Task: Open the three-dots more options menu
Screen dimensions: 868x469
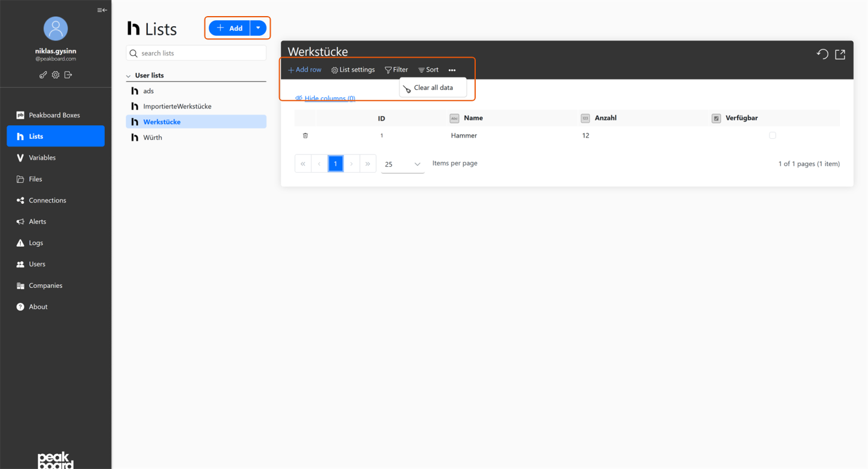Action: click(452, 70)
